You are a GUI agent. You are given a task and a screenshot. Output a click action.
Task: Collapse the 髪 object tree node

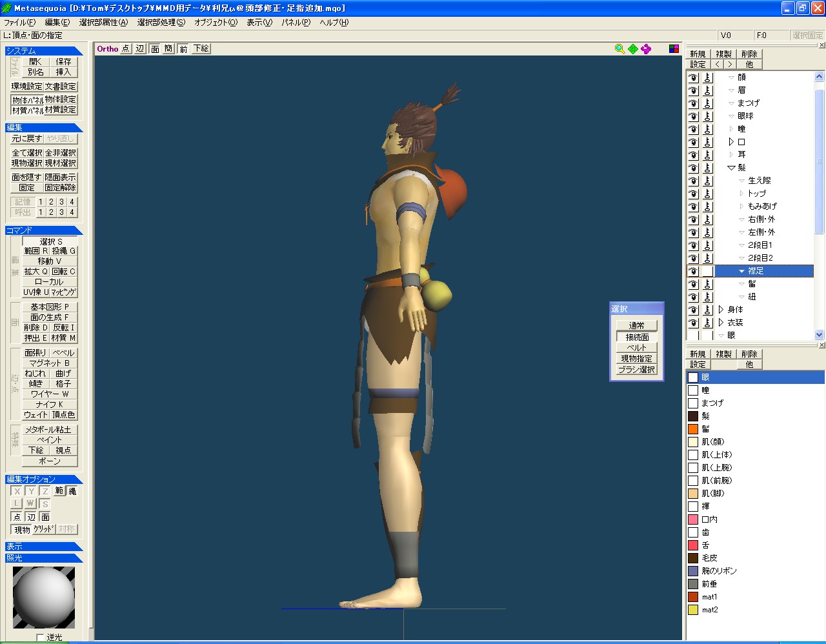pos(731,168)
